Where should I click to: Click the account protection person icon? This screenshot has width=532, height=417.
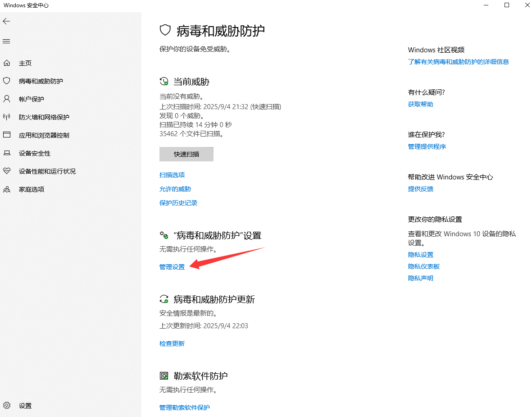tap(7, 99)
